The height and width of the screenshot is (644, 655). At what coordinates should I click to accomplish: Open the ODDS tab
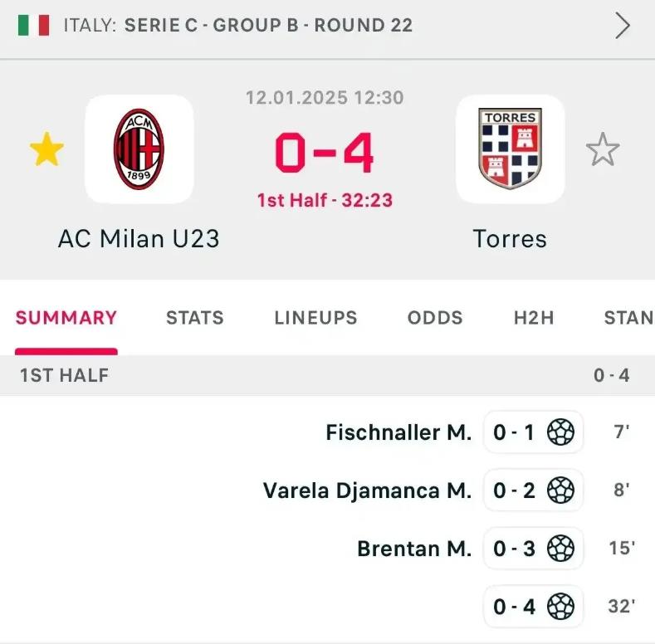435,318
